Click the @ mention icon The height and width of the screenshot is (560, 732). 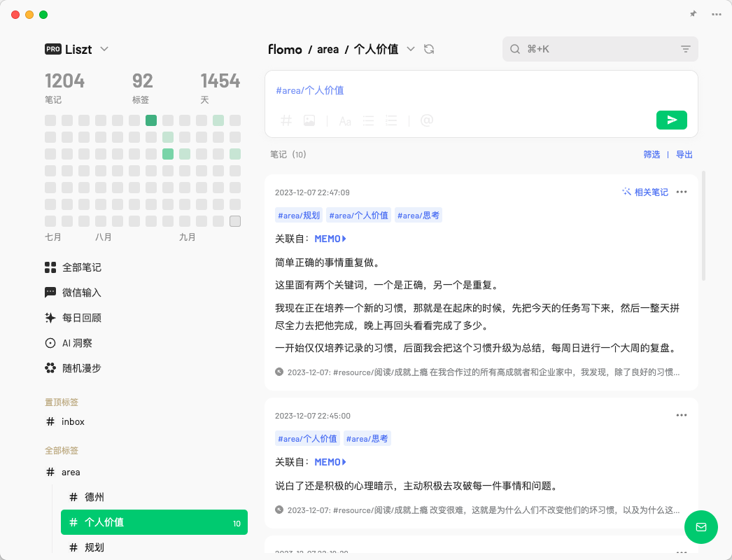pos(427,120)
